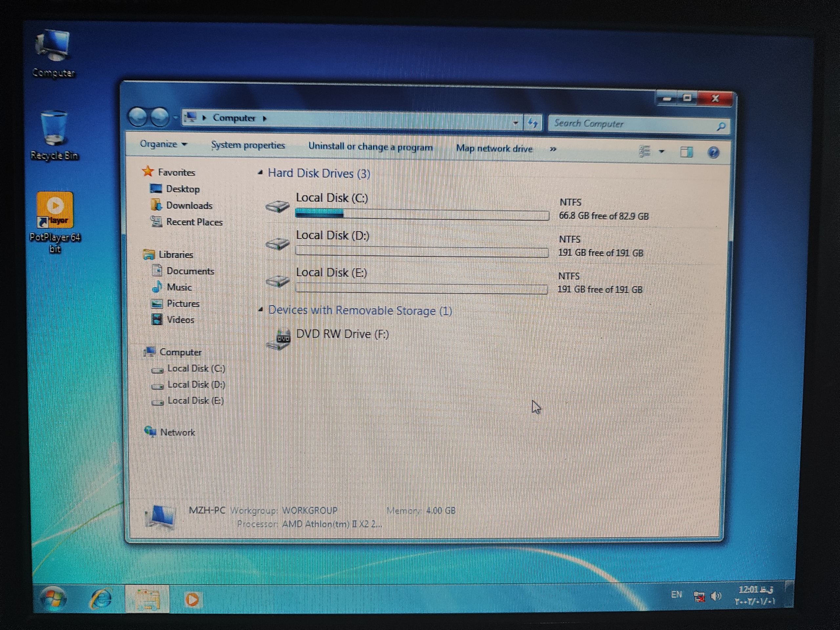Launch Internet Explorer from the taskbar
The width and height of the screenshot is (840, 630).
(x=100, y=599)
